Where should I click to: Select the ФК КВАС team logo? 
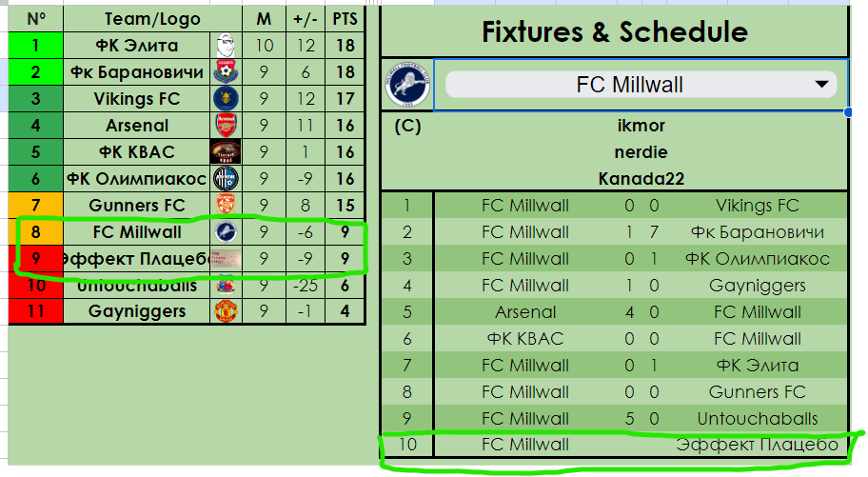coord(226,151)
